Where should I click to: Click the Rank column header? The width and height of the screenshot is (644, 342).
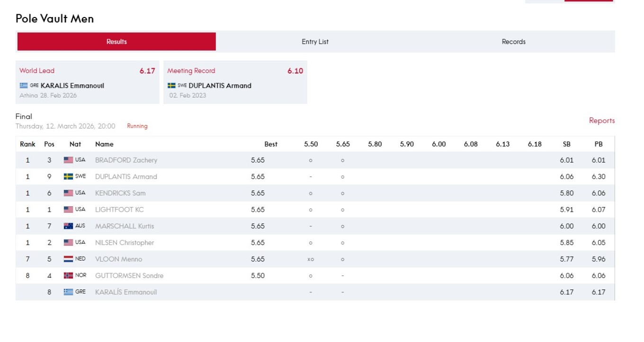(27, 144)
